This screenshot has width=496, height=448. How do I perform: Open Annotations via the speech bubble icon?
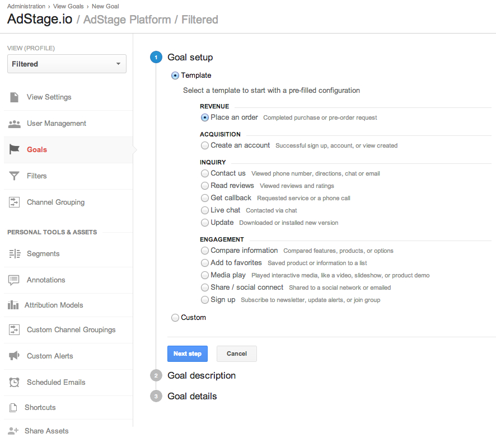pos(13,280)
